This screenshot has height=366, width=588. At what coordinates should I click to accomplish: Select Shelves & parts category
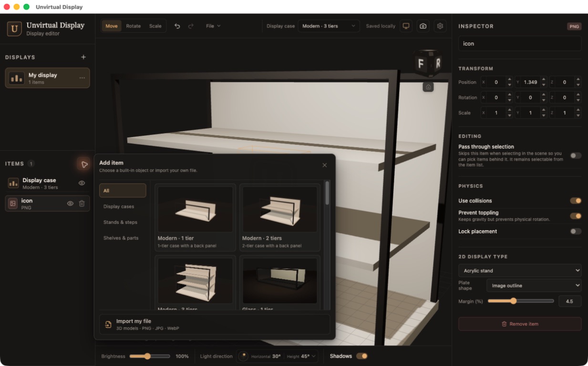point(123,238)
